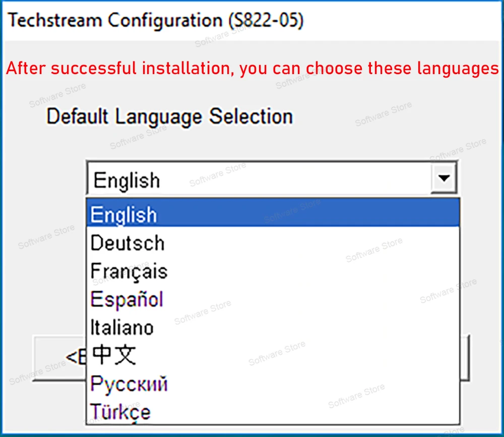
Task: Choose Italiano from the dropdown list
Action: pyautogui.click(x=273, y=327)
